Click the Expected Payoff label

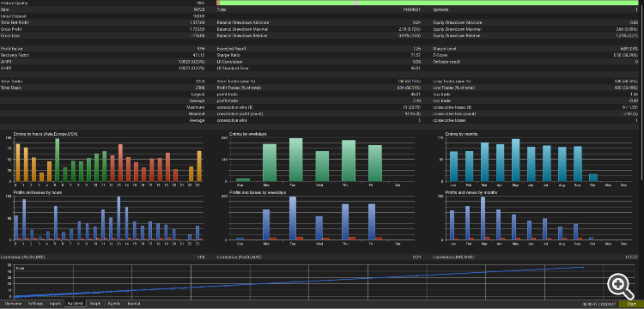(x=231, y=49)
